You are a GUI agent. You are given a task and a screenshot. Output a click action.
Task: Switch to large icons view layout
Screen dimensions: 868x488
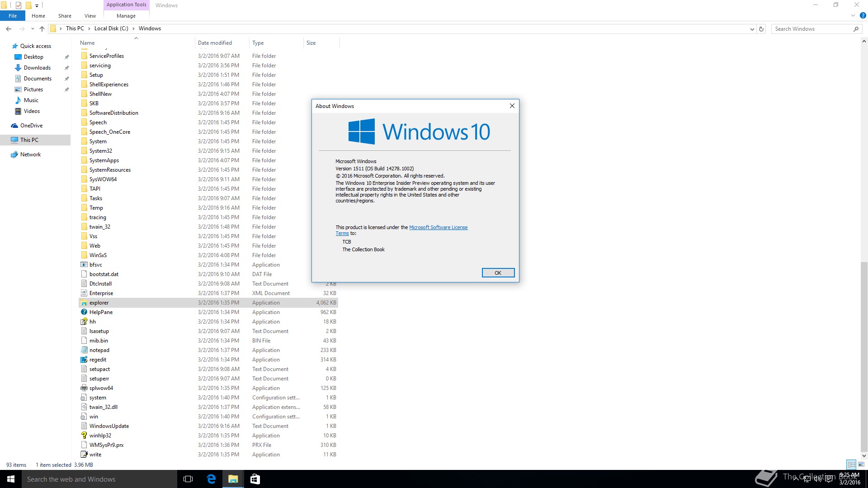[861, 465]
